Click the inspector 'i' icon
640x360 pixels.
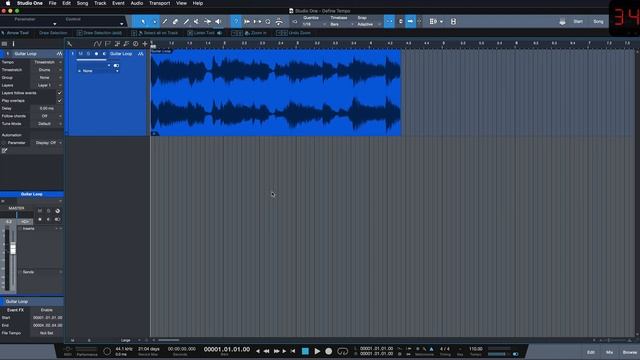point(13,44)
